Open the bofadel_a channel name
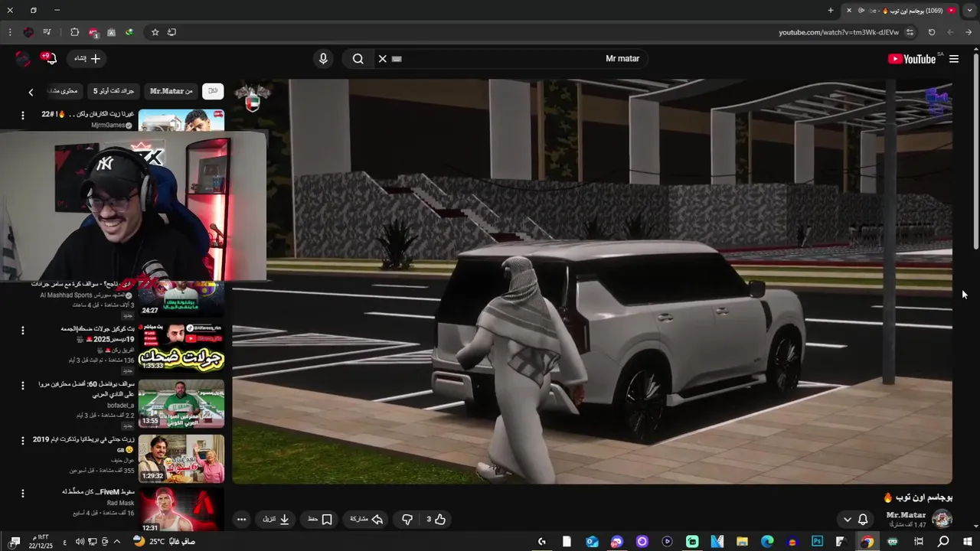The height and width of the screenshot is (551, 980). 121,405
